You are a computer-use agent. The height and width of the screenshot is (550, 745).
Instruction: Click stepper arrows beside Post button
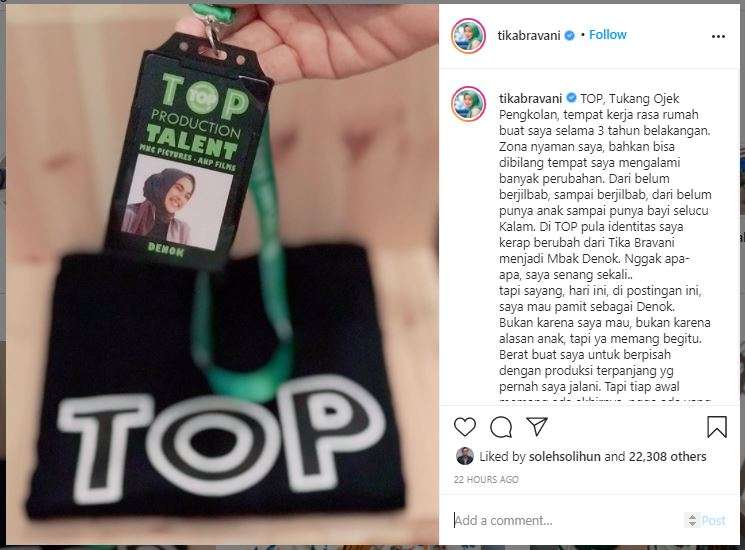click(693, 521)
